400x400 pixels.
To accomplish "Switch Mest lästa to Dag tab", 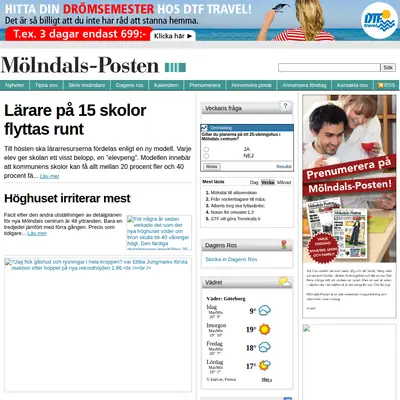I will [x=254, y=182].
